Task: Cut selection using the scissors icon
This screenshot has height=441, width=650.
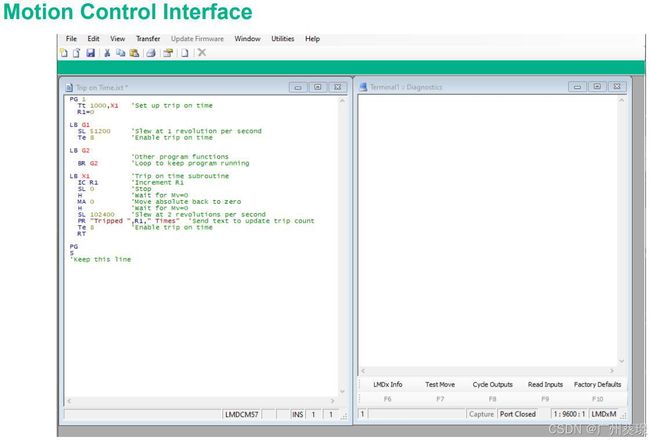Action: click(107, 53)
